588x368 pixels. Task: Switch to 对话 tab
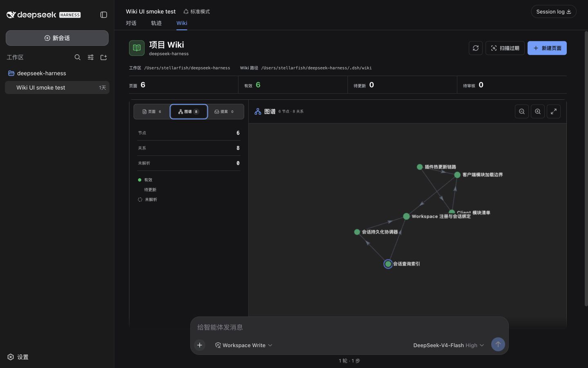(131, 23)
